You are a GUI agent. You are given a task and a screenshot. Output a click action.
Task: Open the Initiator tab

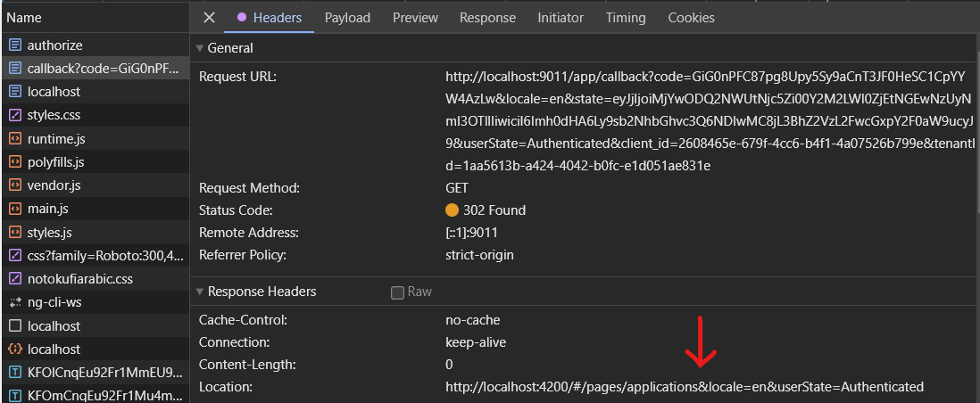point(561,18)
